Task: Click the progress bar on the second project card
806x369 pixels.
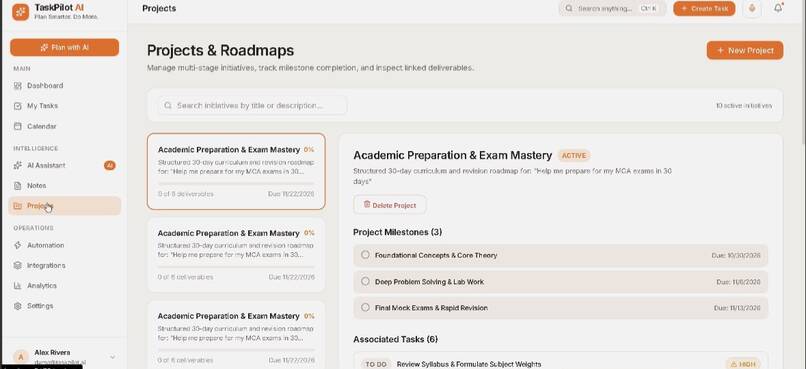Action: point(236,267)
